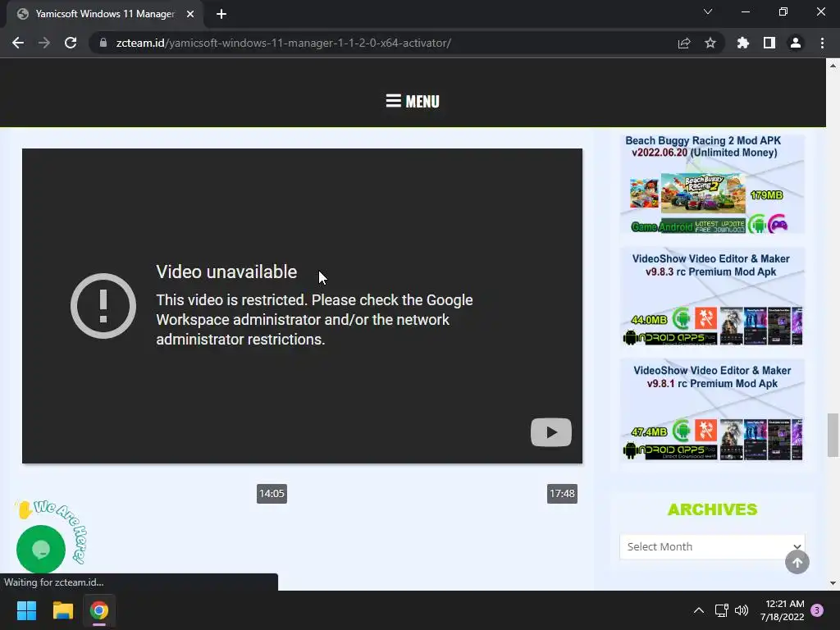Open VideoShow v9.8.3 44.0MB thumbnail

point(712,325)
